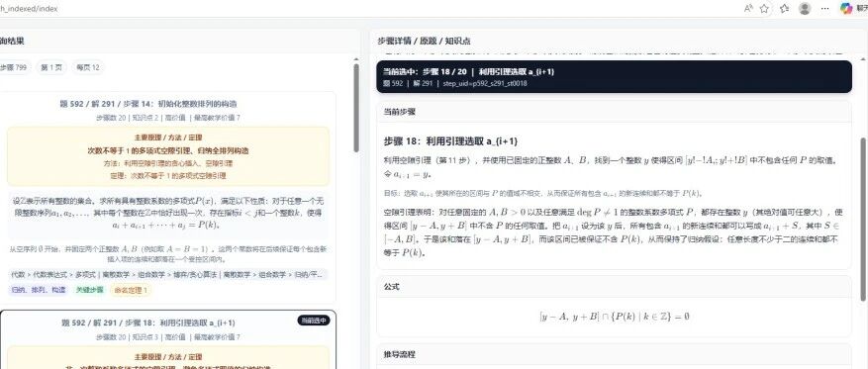
Task: Open browser settings ellipsis menu
Action: point(824,8)
